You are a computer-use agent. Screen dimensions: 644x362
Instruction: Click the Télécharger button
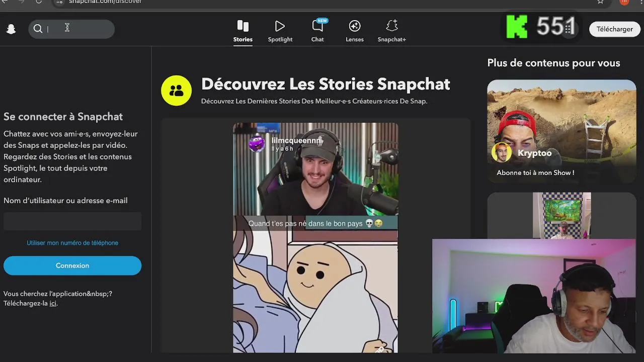(x=615, y=29)
